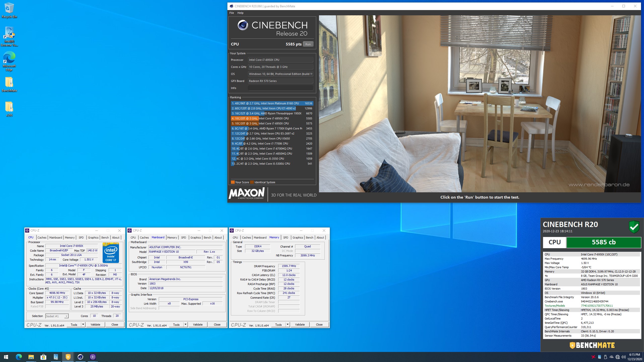The height and width of the screenshot is (362, 644).
Task: Click the Intel Core i7 logo in CPU-Z
Action: [x=111, y=253]
